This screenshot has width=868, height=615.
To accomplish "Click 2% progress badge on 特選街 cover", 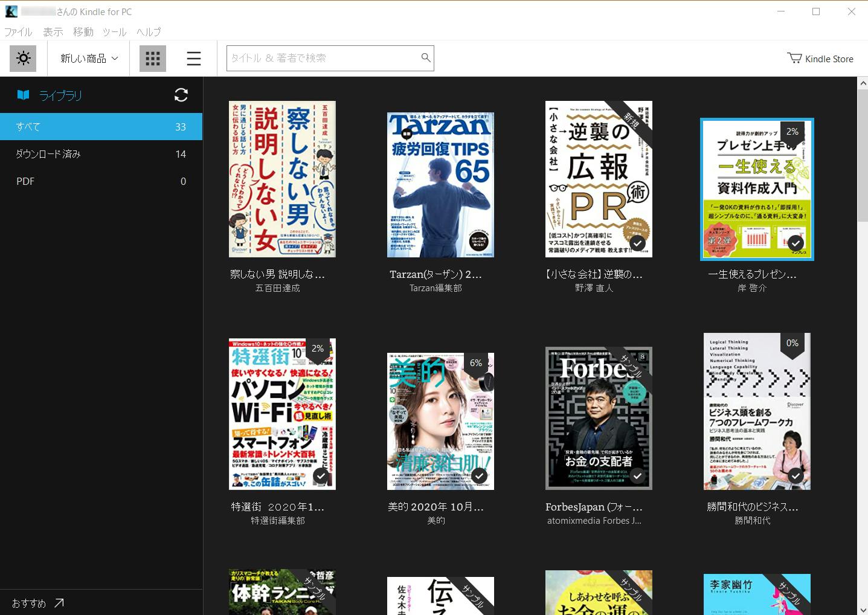I will [x=318, y=349].
